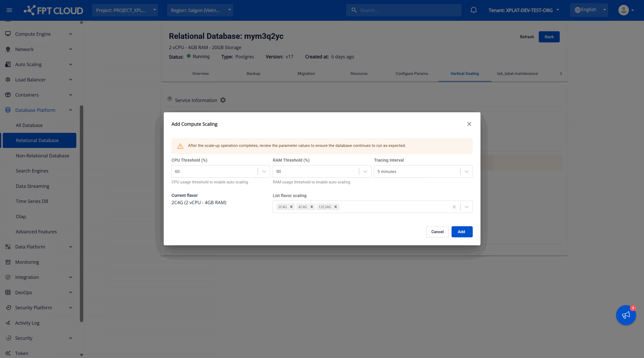Screen dimensions: 644x358
Task: Switch to the Backup tab
Action: tap(253, 74)
